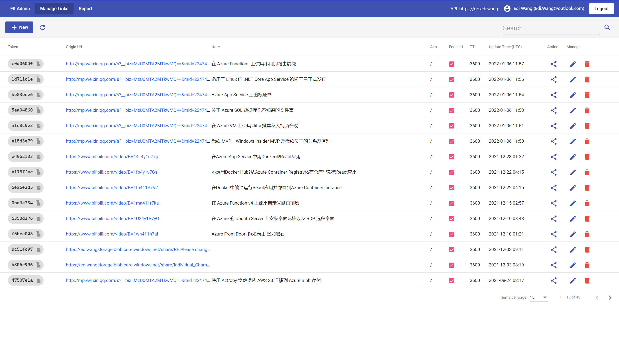Edit the entry with token 1d711c1e

pos(573,79)
